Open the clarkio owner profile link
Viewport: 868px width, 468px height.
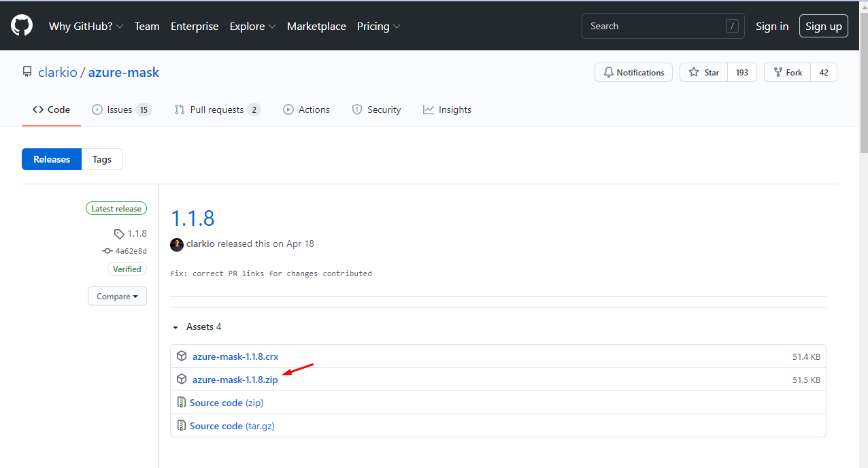click(x=58, y=72)
